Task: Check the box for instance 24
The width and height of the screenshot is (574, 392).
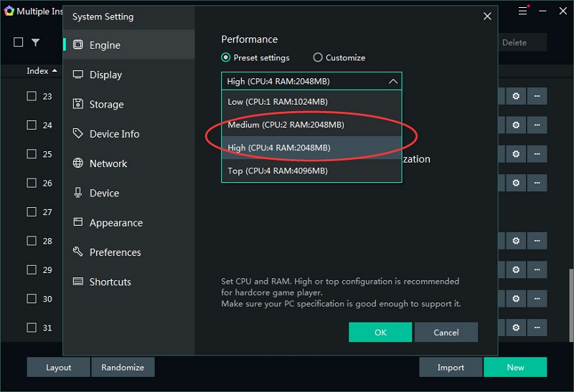Action: (32, 125)
